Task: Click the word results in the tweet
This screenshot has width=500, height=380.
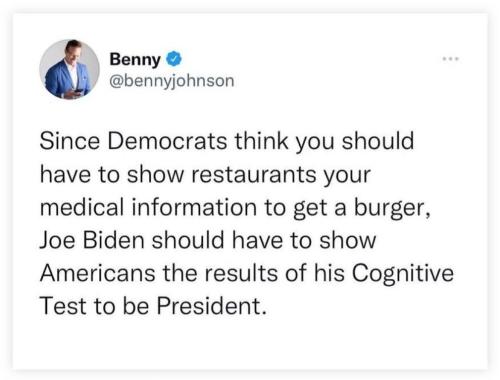Action: pyautogui.click(x=241, y=273)
